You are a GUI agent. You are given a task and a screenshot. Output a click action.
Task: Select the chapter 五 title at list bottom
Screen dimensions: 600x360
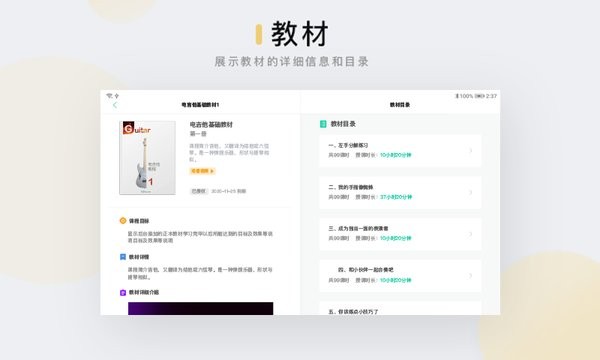click(353, 312)
